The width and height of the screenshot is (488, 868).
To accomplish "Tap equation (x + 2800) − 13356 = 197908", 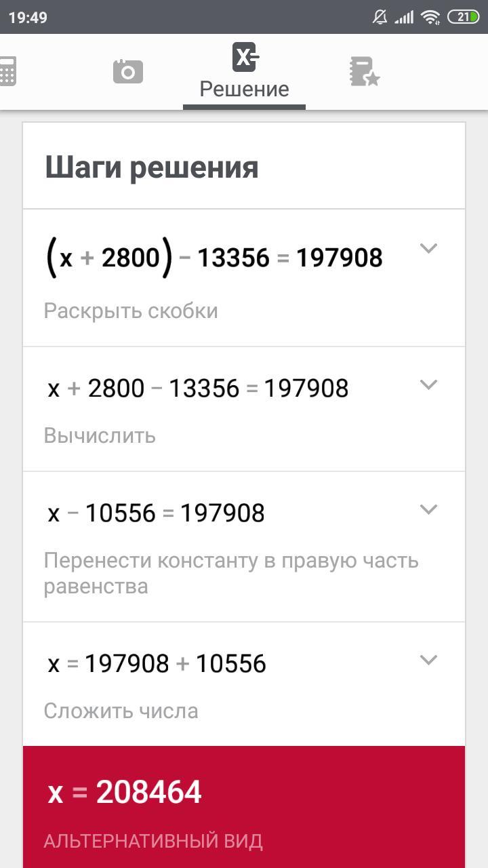I will (213, 258).
